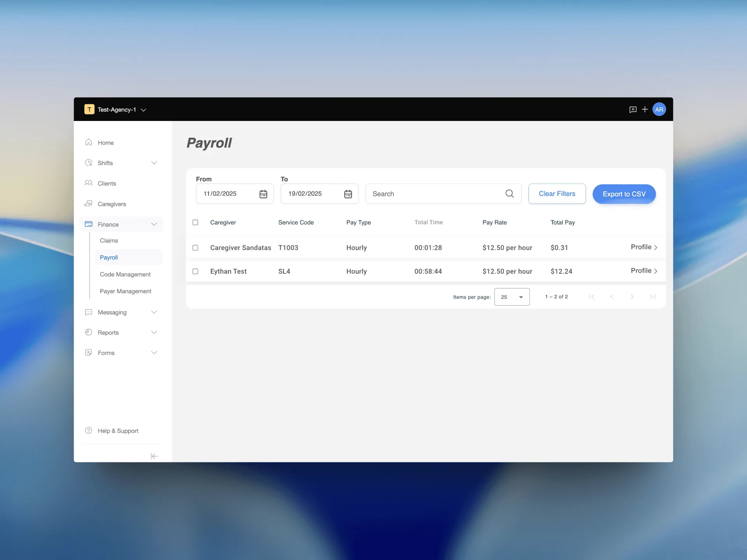Click the Caregiver column header
Viewport: 747px width, 560px height.
point(223,222)
